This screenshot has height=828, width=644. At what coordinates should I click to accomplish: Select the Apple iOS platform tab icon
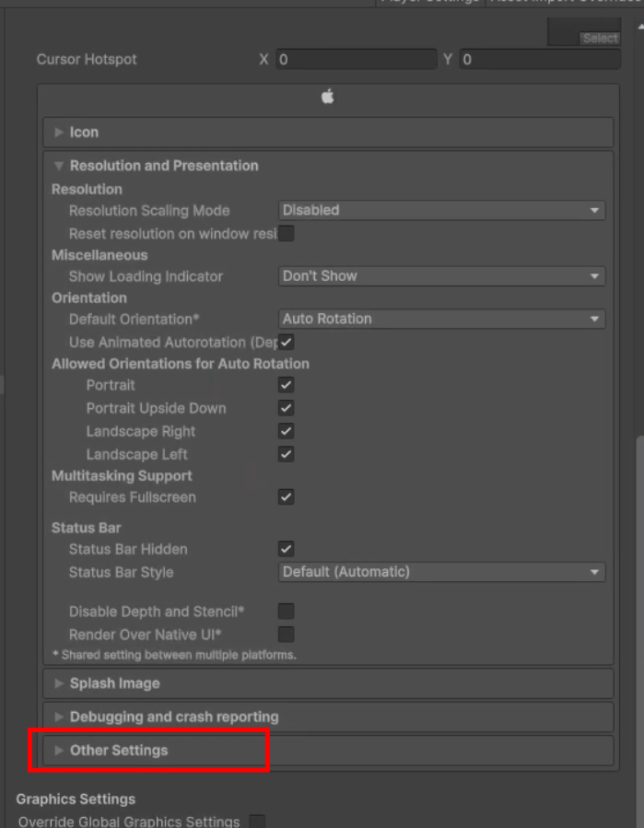click(327, 98)
